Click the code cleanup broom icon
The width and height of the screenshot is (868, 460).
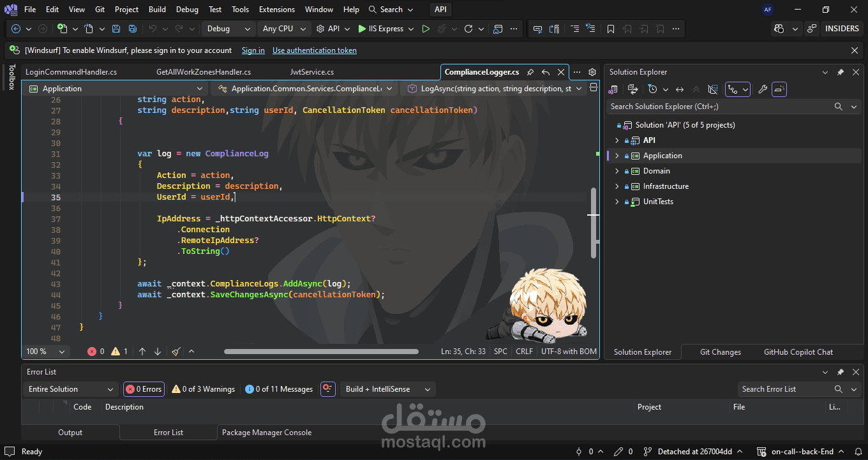pyautogui.click(x=176, y=352)
